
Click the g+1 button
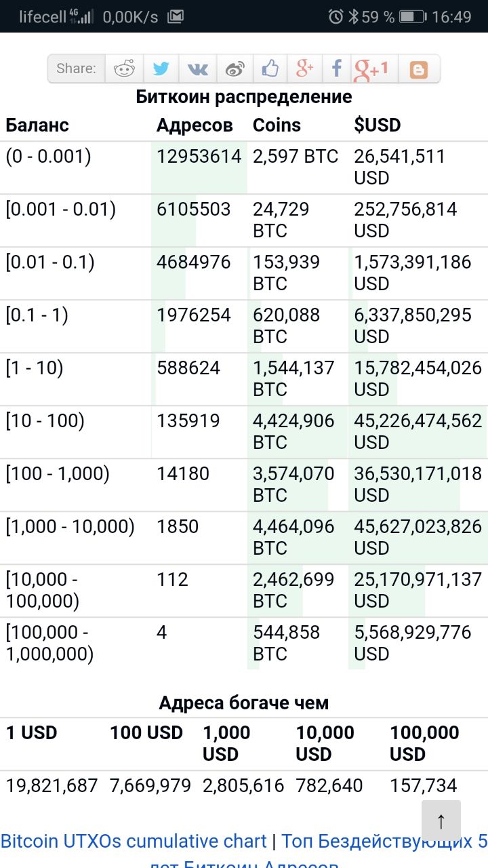click(x=371, y=69)
